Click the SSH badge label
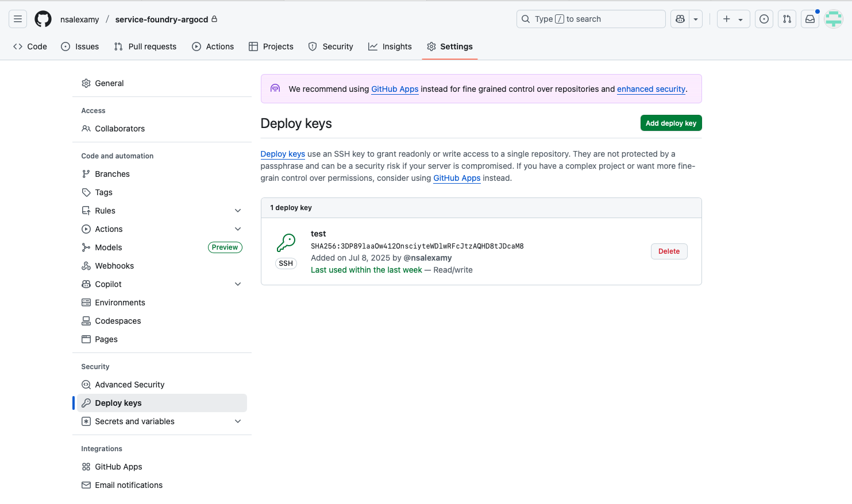This screenshot has width=852, height=504. [x=286, y=263]
